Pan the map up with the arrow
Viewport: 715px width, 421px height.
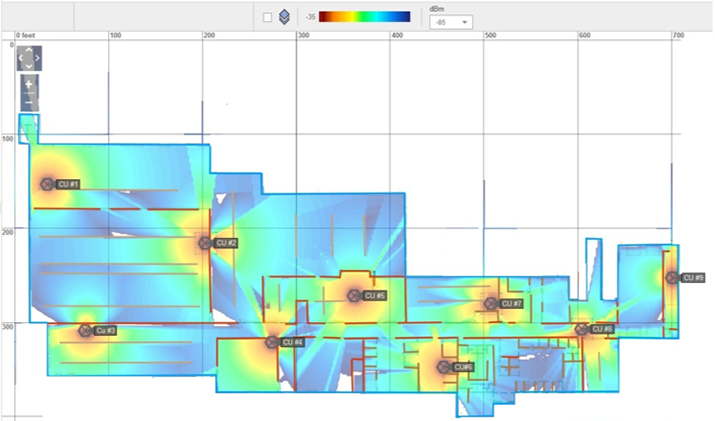[x=29, y=49]
